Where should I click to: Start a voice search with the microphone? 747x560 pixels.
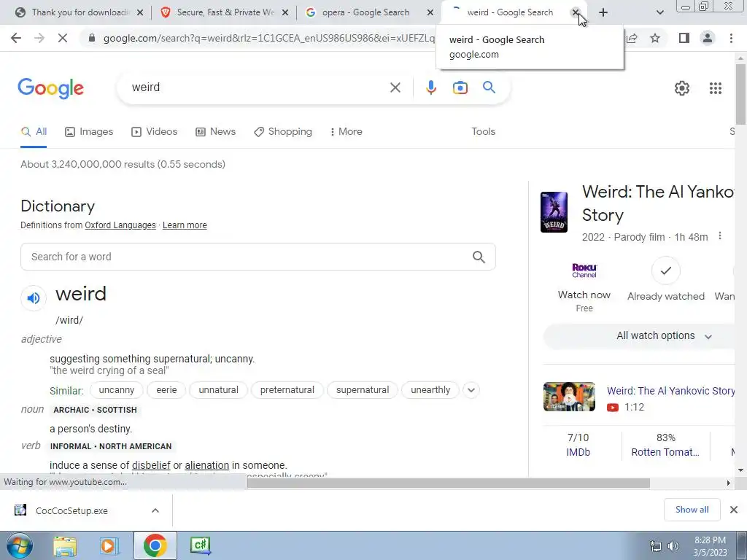(430, 87)
